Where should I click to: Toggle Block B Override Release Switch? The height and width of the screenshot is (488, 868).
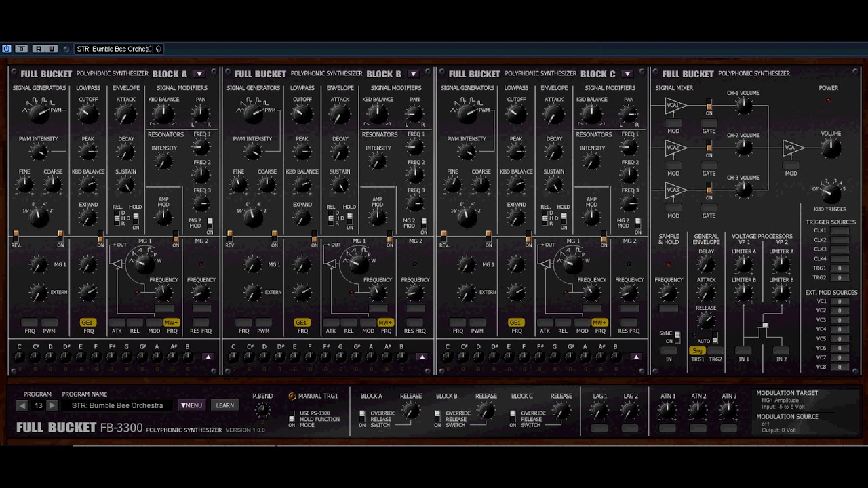point(437,415)
